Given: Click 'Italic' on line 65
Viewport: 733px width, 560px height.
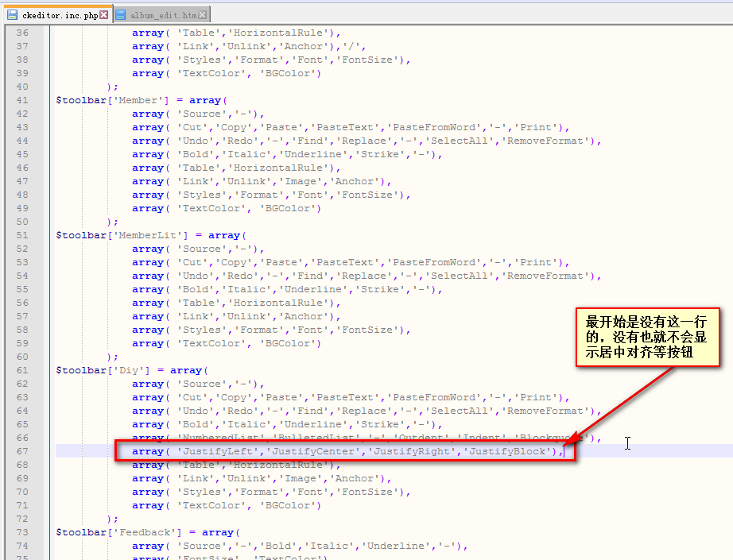Looking at the screenshot, I should 246,424.
